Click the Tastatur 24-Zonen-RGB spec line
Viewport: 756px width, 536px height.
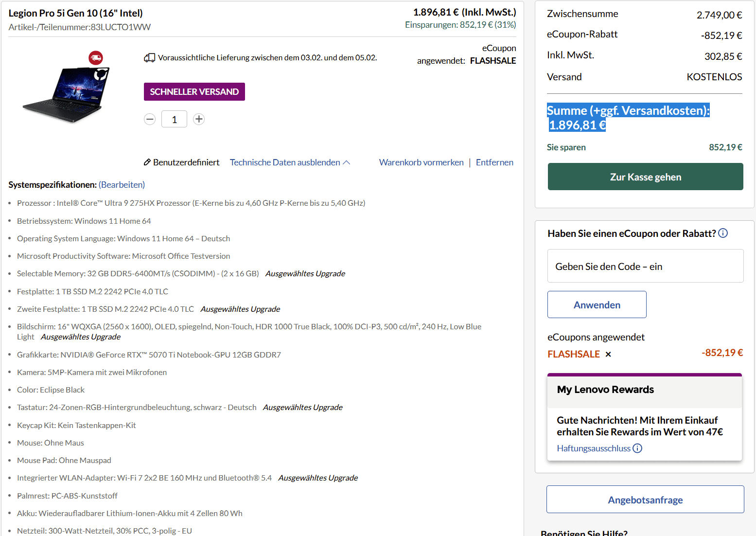(137, 408)
